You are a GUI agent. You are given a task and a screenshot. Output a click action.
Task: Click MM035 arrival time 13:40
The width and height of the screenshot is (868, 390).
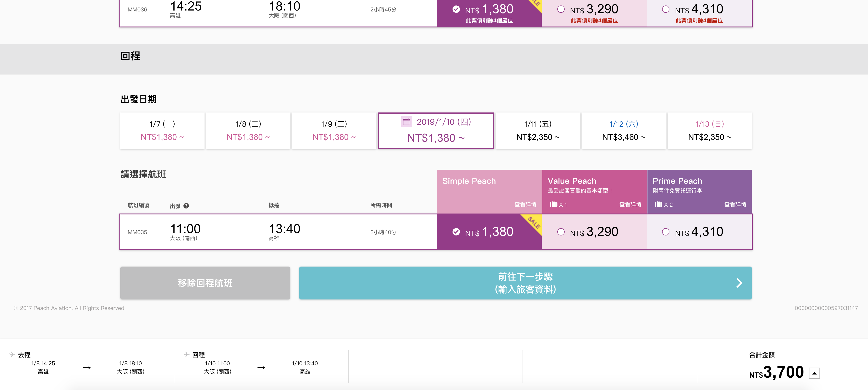pos(284,229)
